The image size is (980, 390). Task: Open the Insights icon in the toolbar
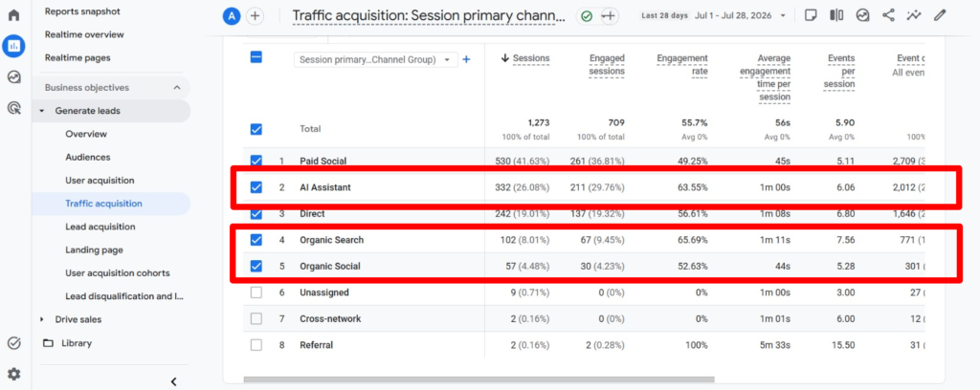click(862, 15)
